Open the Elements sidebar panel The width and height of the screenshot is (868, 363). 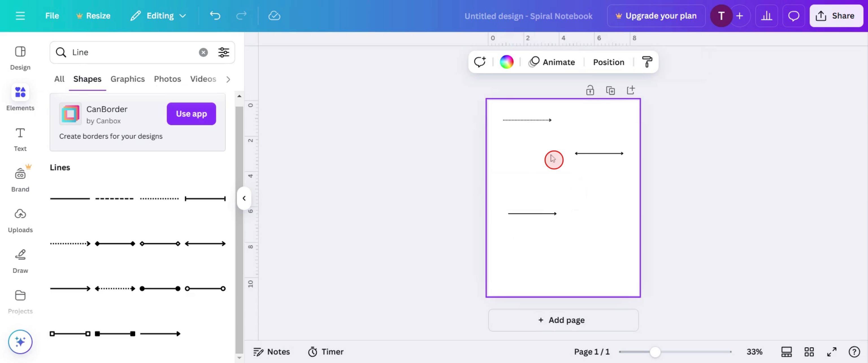20,98
